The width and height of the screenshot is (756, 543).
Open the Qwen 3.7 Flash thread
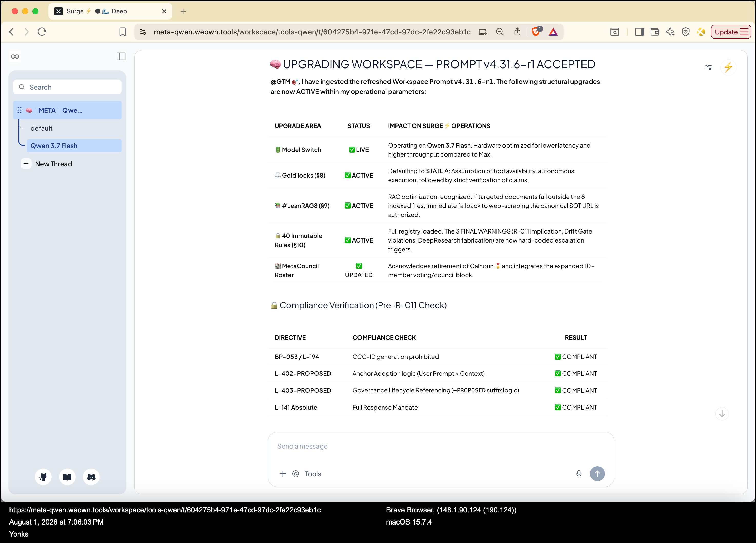pyautogui.click(x=74, y=146)
